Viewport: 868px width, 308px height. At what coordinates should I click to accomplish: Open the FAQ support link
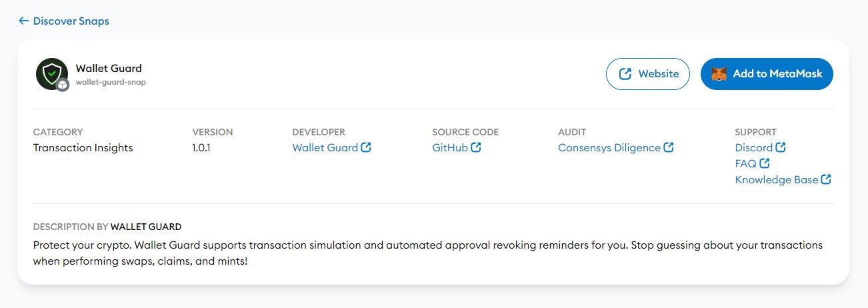click(745, 163)
